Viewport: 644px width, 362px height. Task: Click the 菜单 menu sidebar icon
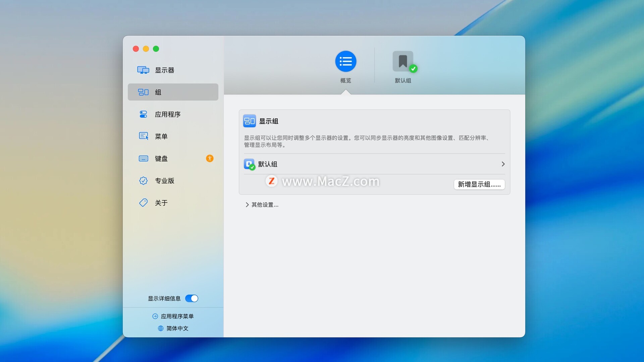(143, 136)
